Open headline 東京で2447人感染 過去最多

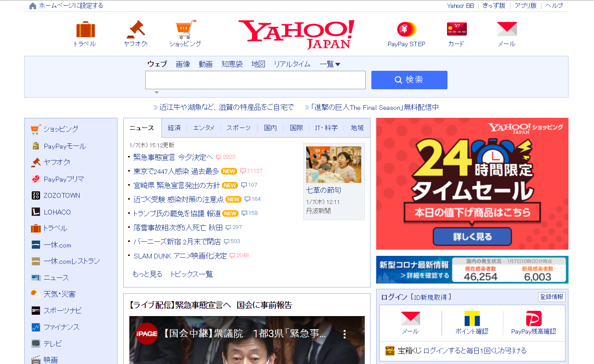(x=176, y=171)
